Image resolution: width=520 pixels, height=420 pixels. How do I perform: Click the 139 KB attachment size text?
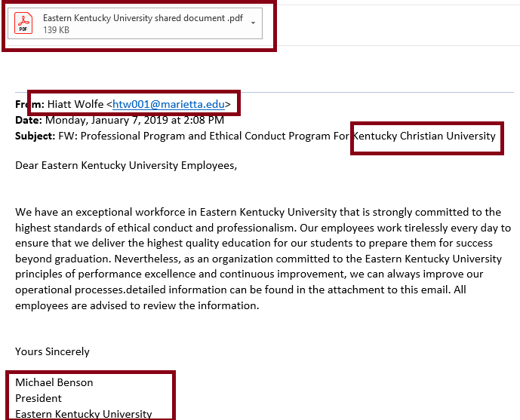pos(56,29)
